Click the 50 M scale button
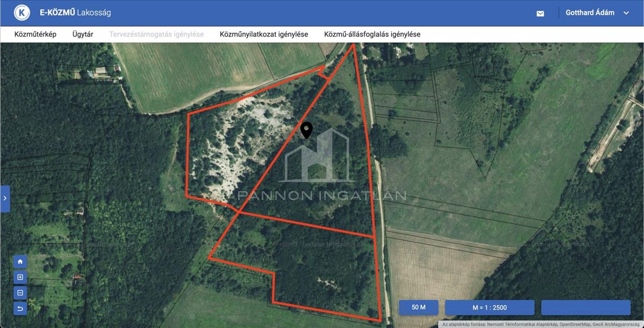The image size is (644, 328). coord(419,308)
